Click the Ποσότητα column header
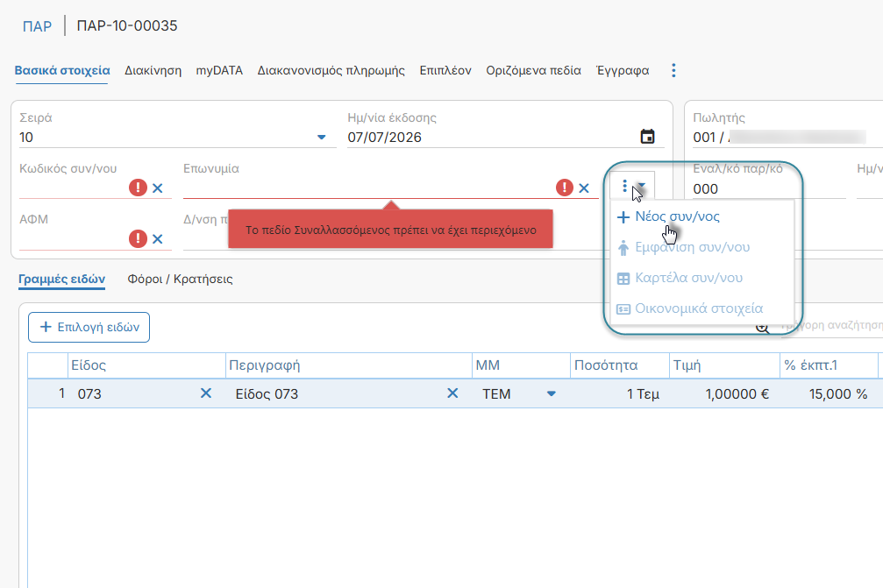Image resolution: width=883 pixels, height=588 pixels. click(x=619, y=365)
